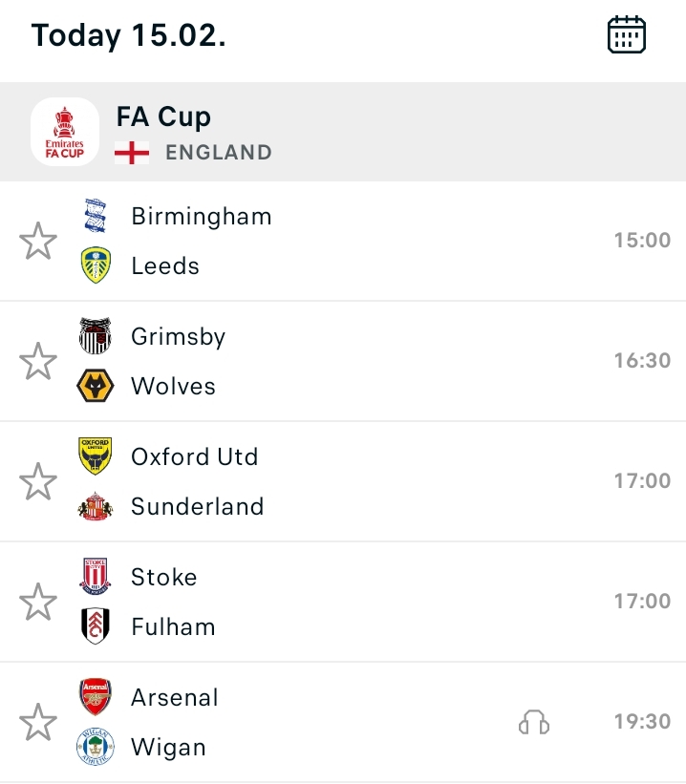Toggle favorite star for Stoke vs Fulham

(x=38, y=603)
